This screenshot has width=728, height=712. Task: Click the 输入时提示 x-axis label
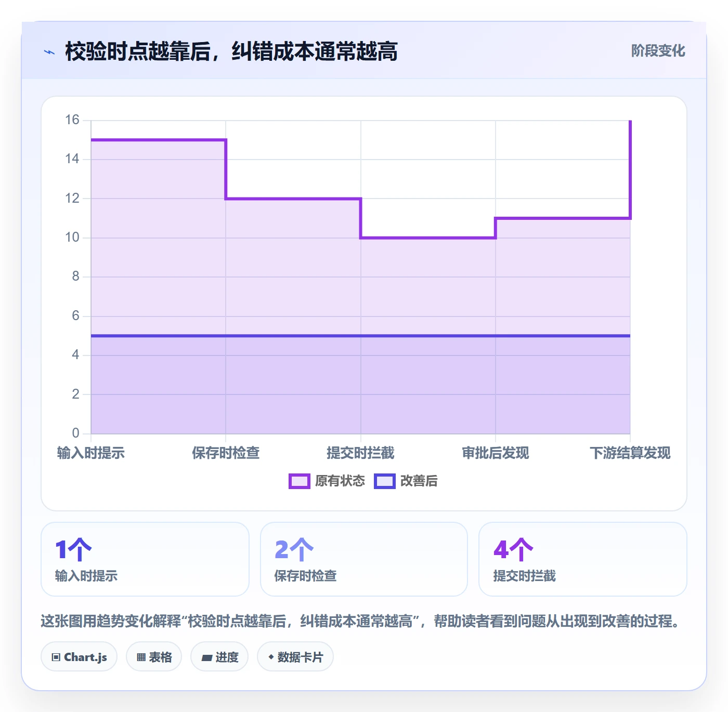91,453
